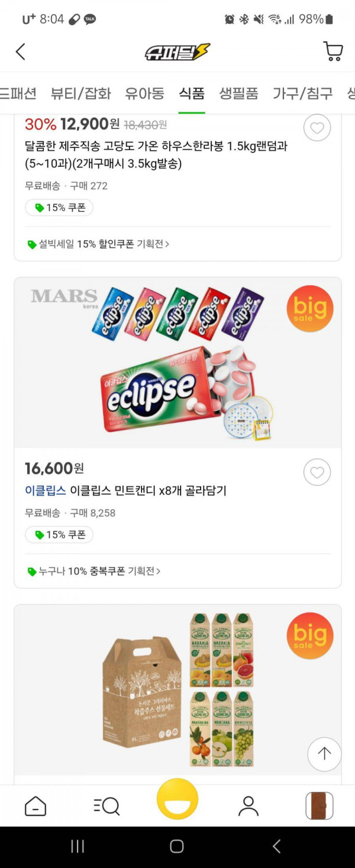View the Eclipse candy product image

(x=177, y=363)
